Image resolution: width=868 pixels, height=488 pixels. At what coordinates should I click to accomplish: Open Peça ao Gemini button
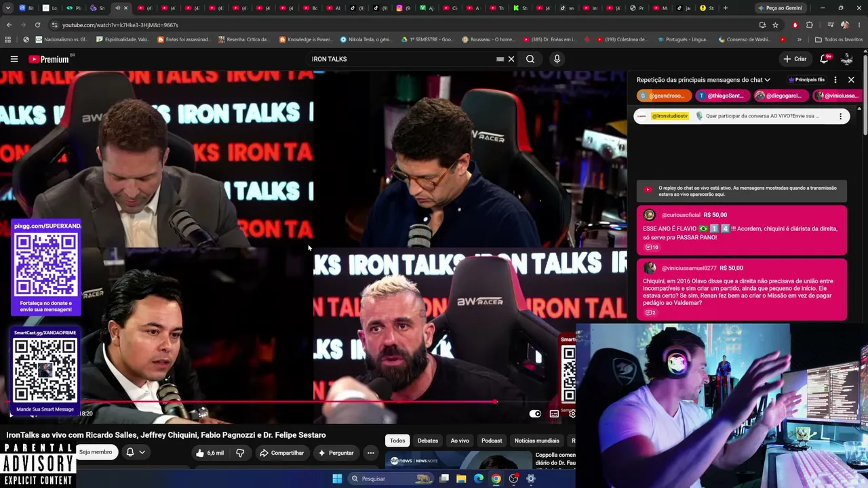pos(780,8)
